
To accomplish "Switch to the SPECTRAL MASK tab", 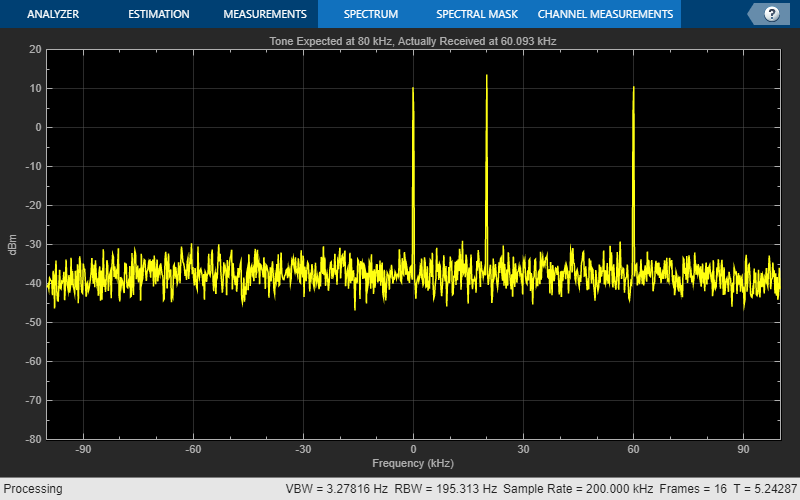I will pyautogui.click(x=477, y=14).
